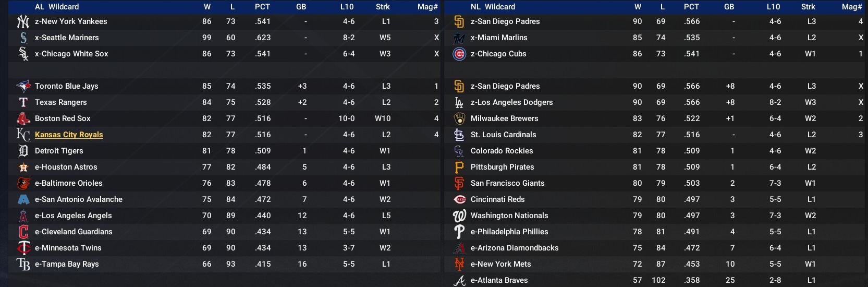Open the Kansas City Royals team link

[x=69, y=135]
